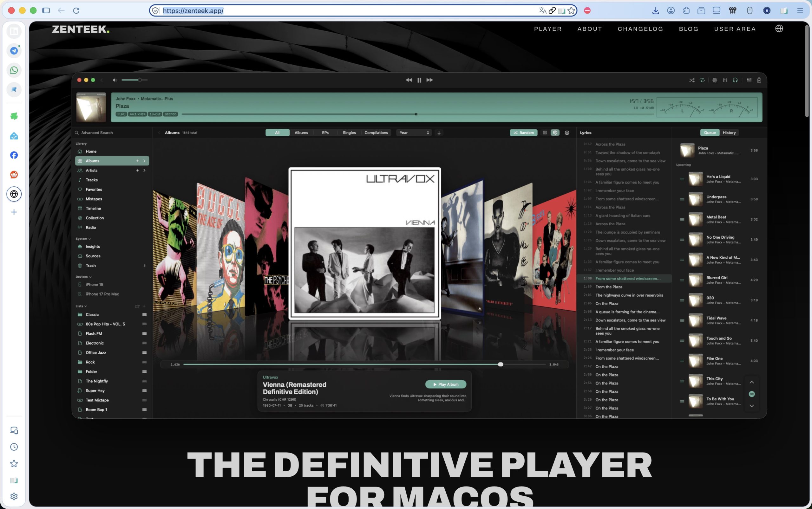Open the extensions puzzle icon in the toolbar
812x509 pixels.
[686, 11]
